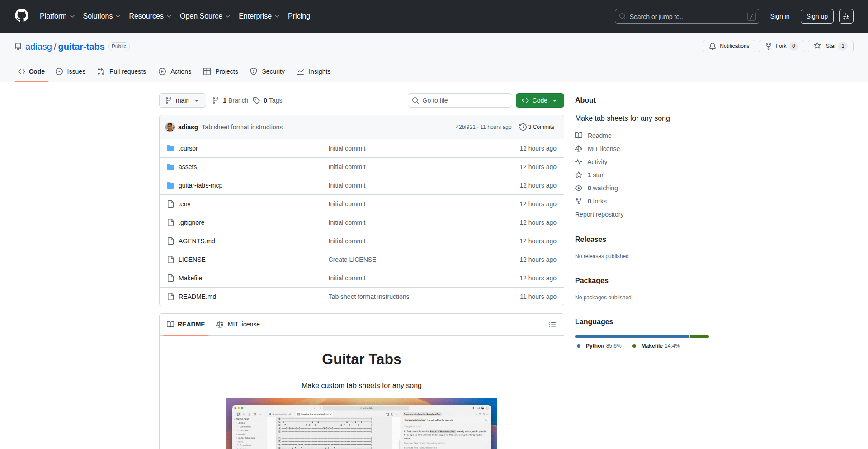Click the top-right navigation menu icon
Viewport: 868px width, 449px height.
tap(846, 16)
